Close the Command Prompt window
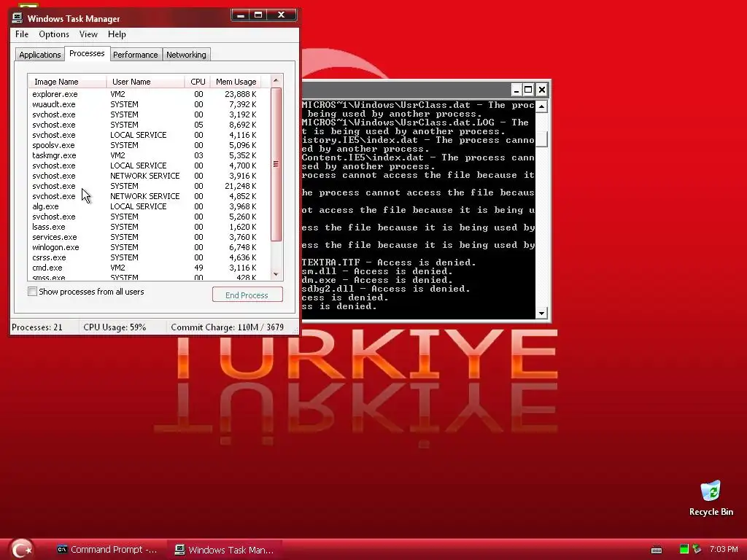 542,90
